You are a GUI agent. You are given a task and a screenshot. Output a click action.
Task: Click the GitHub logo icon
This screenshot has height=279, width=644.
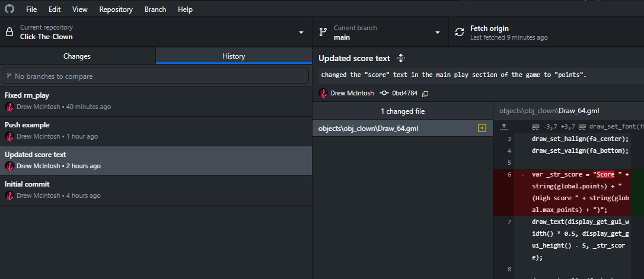[9, 9]
